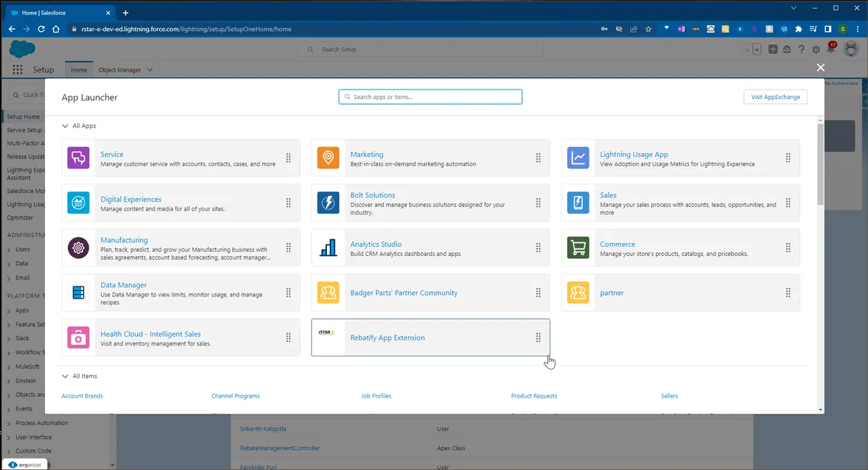Screen dimensions: 868x470
Task: Expand Process Automation in Setup sidebar
Action: [9, 423]
